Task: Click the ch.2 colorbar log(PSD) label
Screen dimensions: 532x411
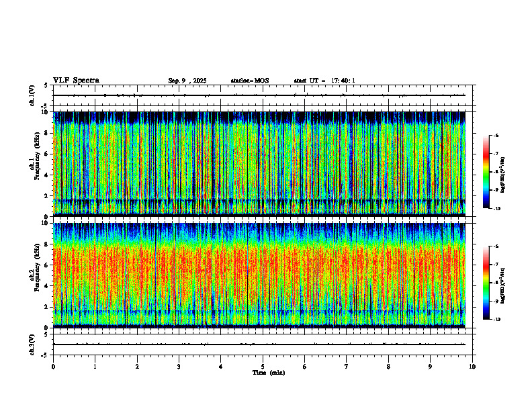Action: pos(503,286)
